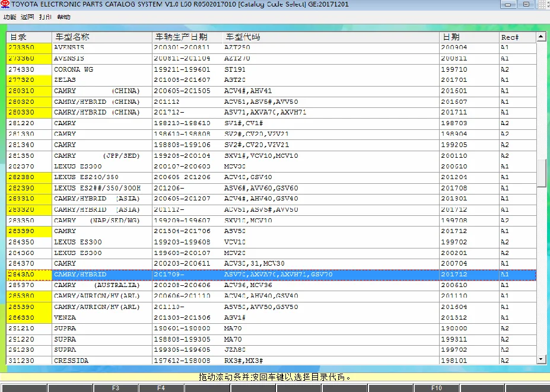Viewport: 550px width, 392px height.
Task: Select catalog code 280310
Action: coord(22,91)
